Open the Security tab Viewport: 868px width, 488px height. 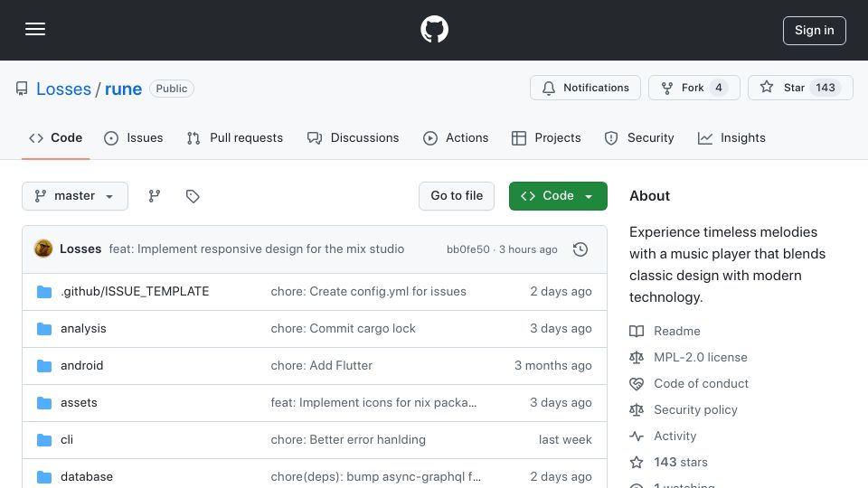point(639,137)
